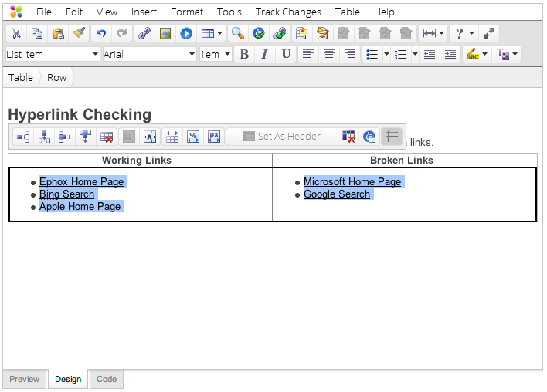Open the Format menu

187,12
